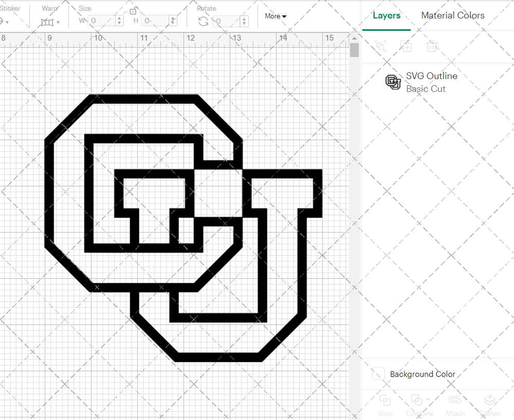
Task: Click the Rotate label in toolbar
Action: 207,9
